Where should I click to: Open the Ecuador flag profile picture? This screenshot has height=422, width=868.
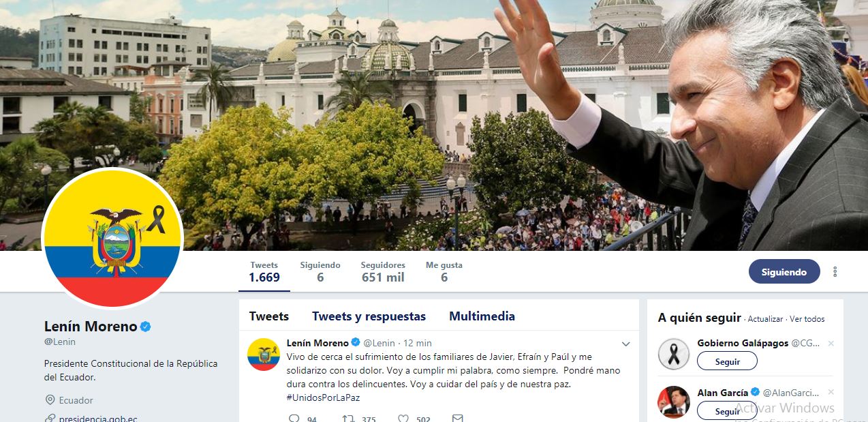112,239
